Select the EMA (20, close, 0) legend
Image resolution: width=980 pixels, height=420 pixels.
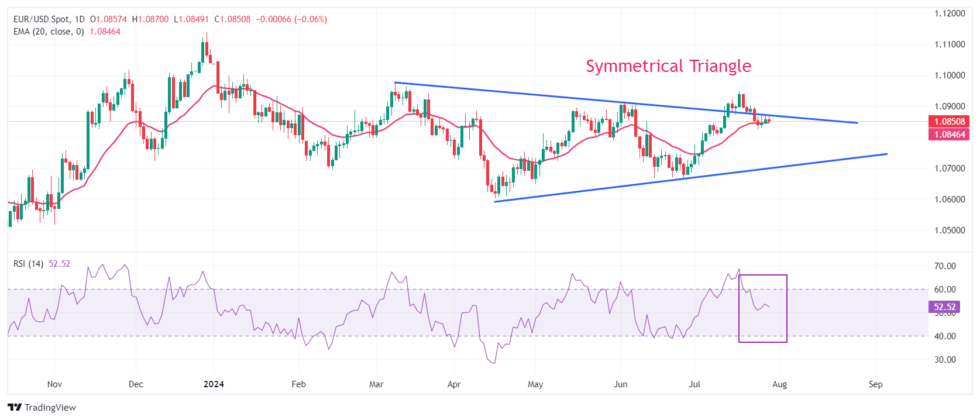[x=49, y=32]
